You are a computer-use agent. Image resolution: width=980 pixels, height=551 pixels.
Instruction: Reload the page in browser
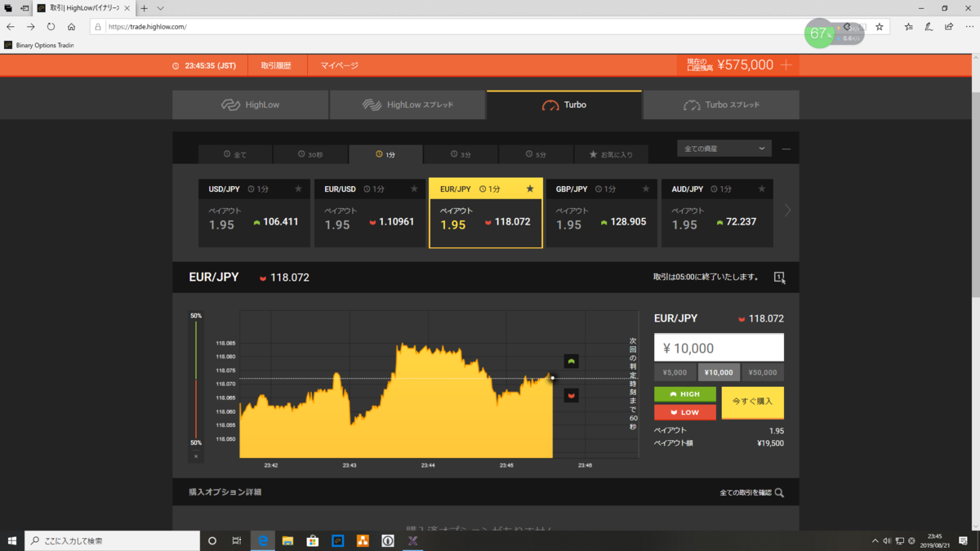point(51,27)
